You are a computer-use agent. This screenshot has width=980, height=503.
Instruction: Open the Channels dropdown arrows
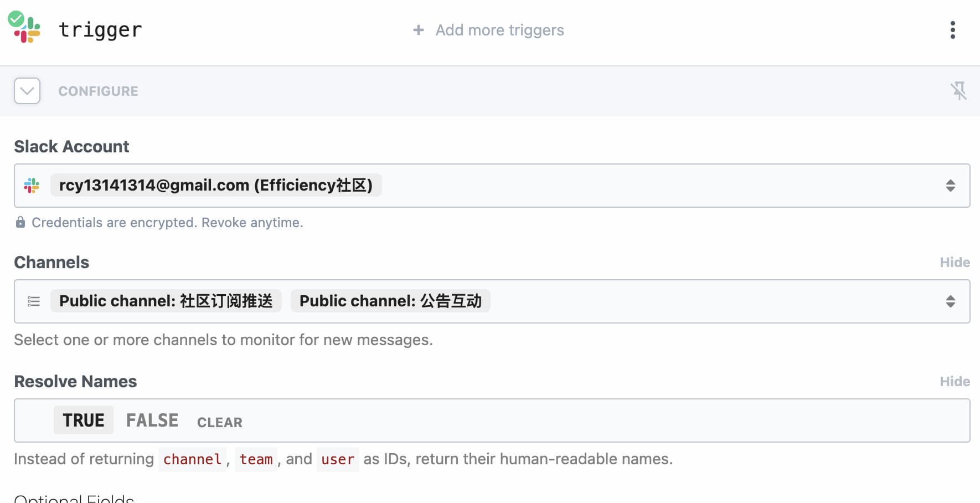tap(950, 301)
